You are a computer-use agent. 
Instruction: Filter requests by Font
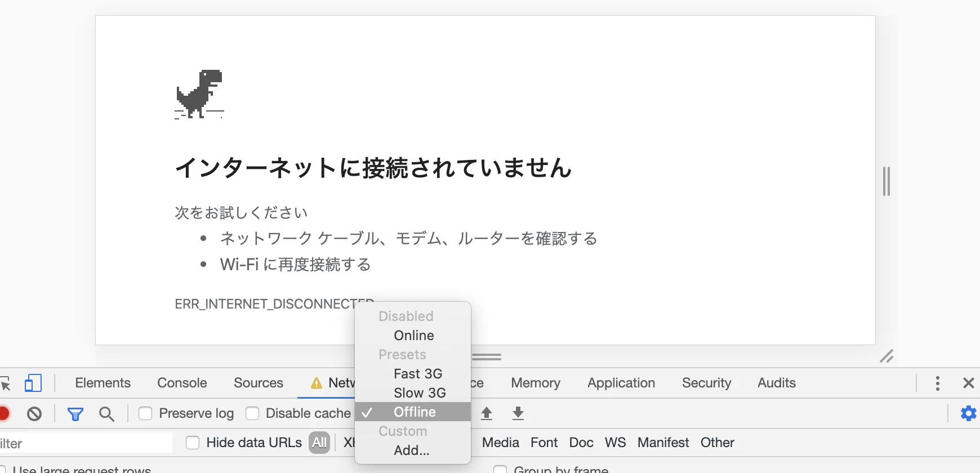pyautogui.click(x=544, y=443)
